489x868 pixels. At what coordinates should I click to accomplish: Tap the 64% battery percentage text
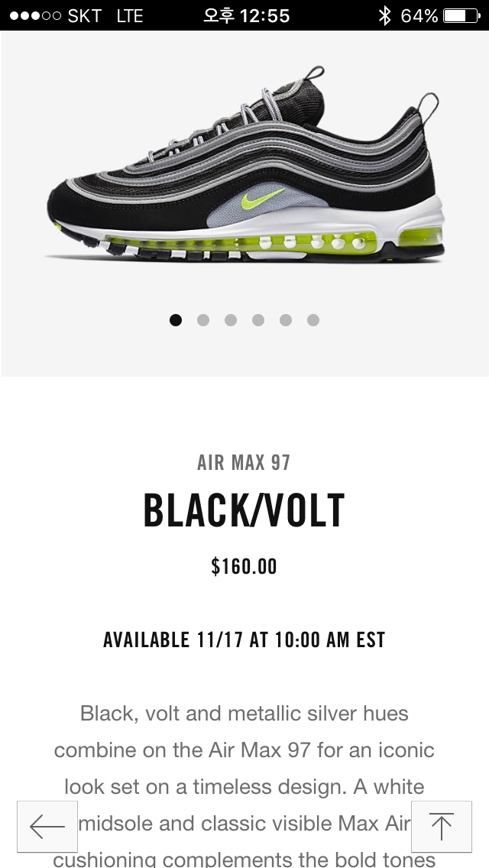419,15
